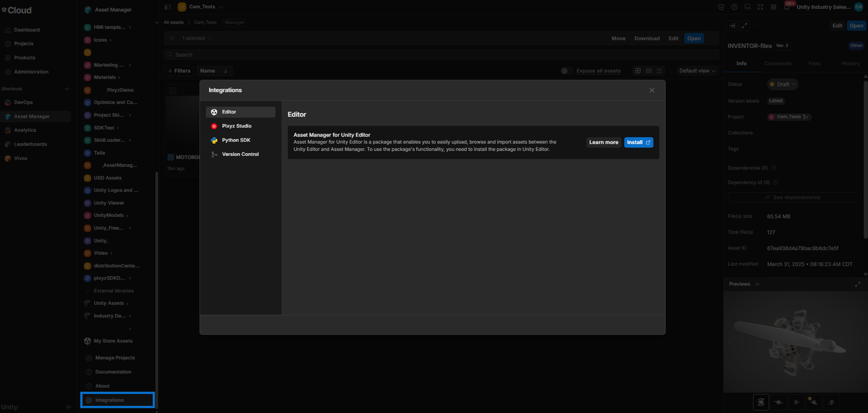Open the apps grid icon in the top bar

click(x=774, y=7)
